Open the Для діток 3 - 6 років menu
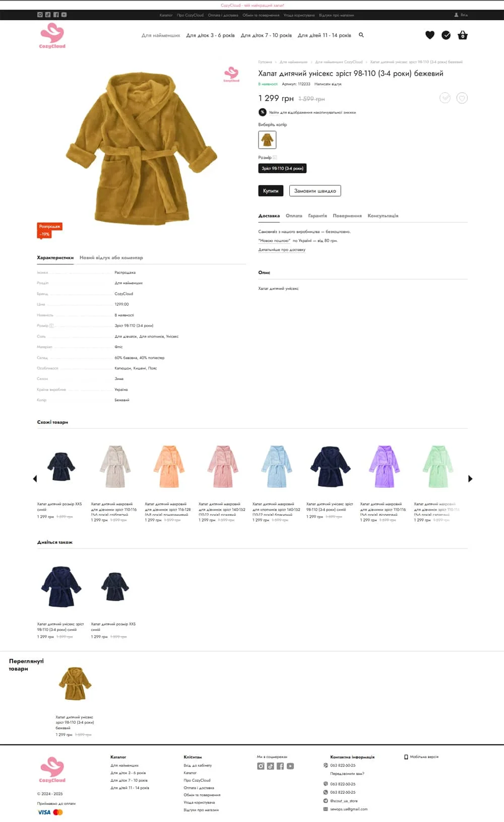 coord(210,35)
